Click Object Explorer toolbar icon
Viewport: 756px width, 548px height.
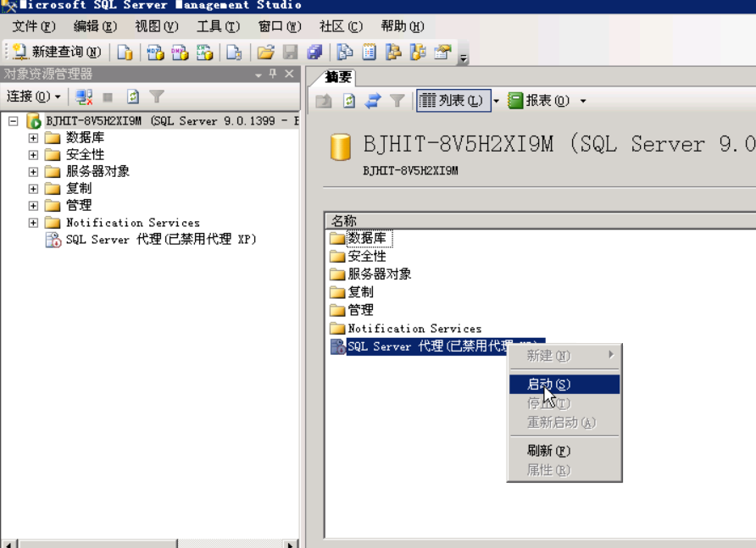393,52
